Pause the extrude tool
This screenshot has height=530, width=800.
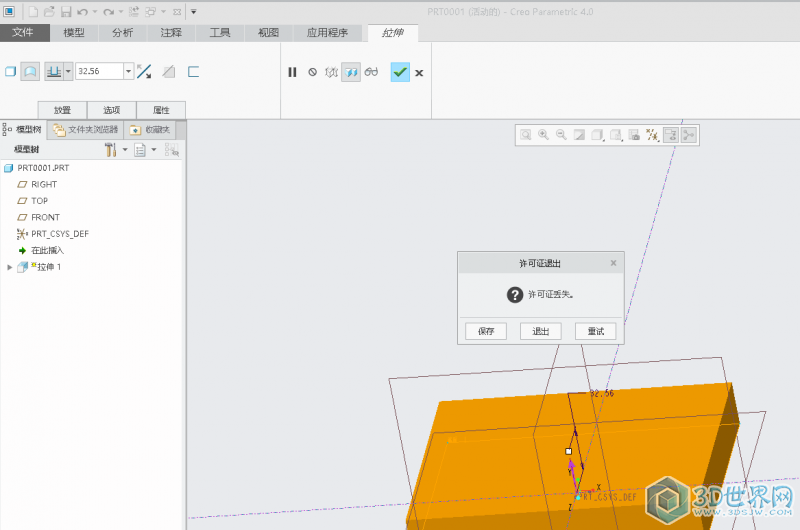click(x=292, y=72)
